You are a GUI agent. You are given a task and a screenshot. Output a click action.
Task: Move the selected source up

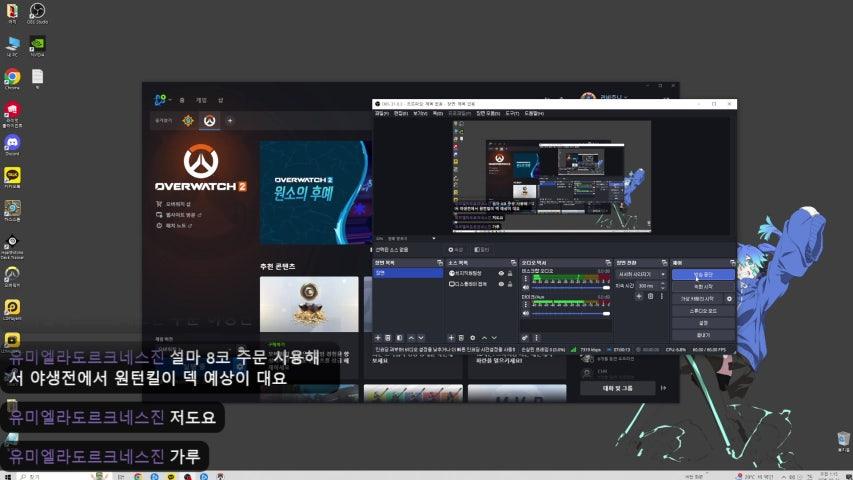click(x=484, y=338)
